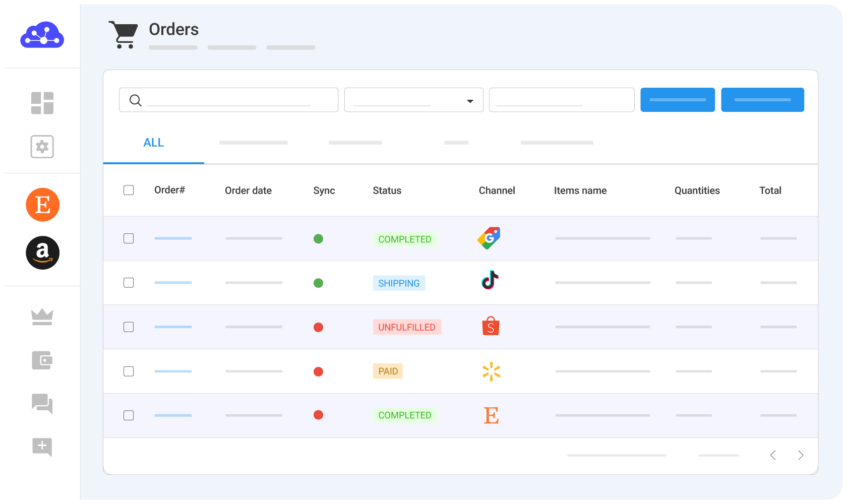This screenshot has width=847, height=504.
Task: Select the Etsy channel in sidebar
Action: (43, 205)
